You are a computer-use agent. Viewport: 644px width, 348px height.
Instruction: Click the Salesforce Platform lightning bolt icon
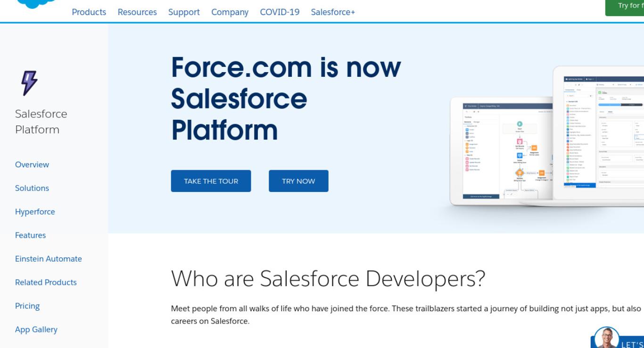pyautogui.click(x=29, y=83)
